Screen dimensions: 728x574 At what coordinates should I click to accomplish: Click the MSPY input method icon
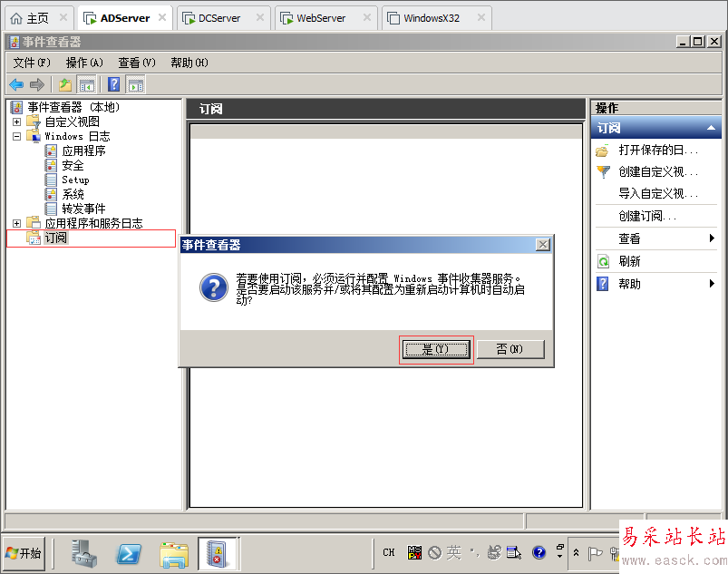414,552
